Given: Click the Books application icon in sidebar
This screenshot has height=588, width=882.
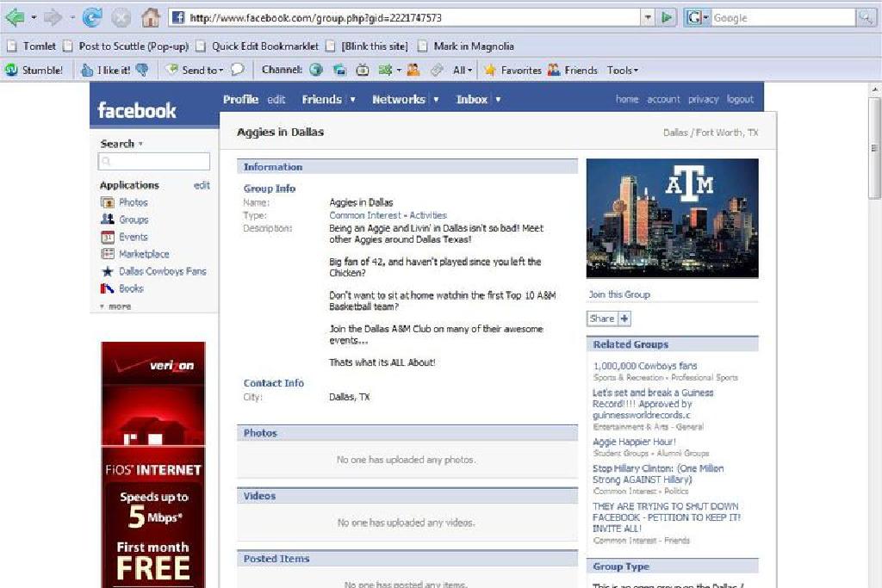Looking at the screenshot, I should click(x=108, y=288).
